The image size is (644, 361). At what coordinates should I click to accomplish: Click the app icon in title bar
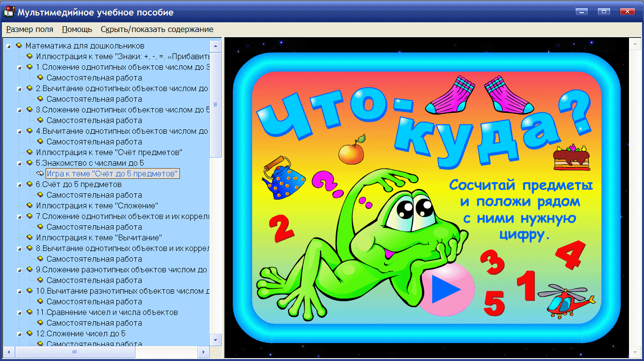pyautogui.click(x=9, y=12)
